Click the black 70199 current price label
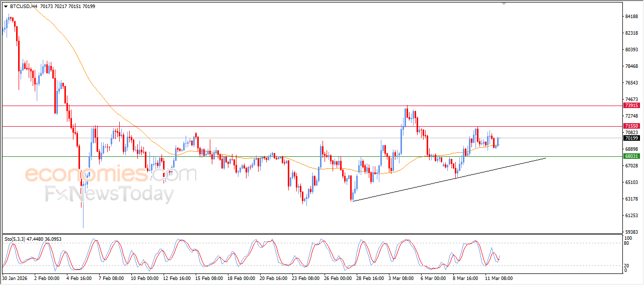 631,138
